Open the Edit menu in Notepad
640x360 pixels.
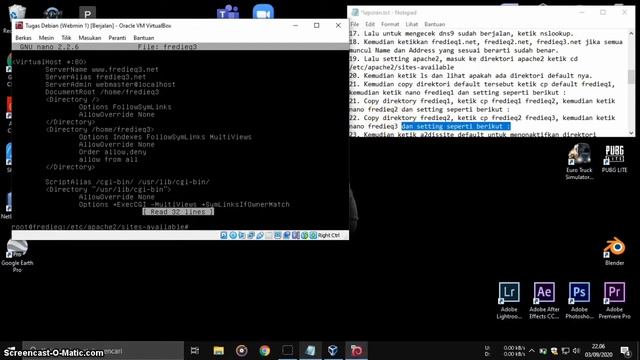click(370, 24)
